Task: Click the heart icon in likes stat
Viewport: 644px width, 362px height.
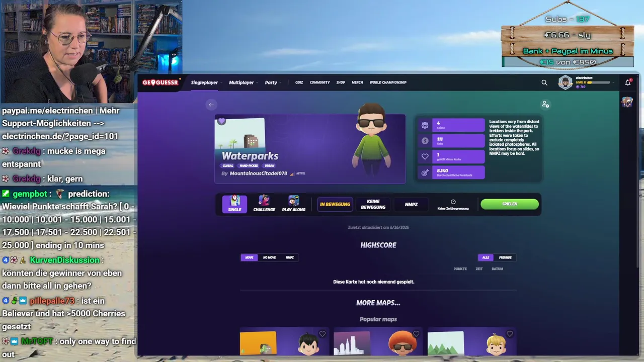Action: pyautogui.click(x=425, y=157)
